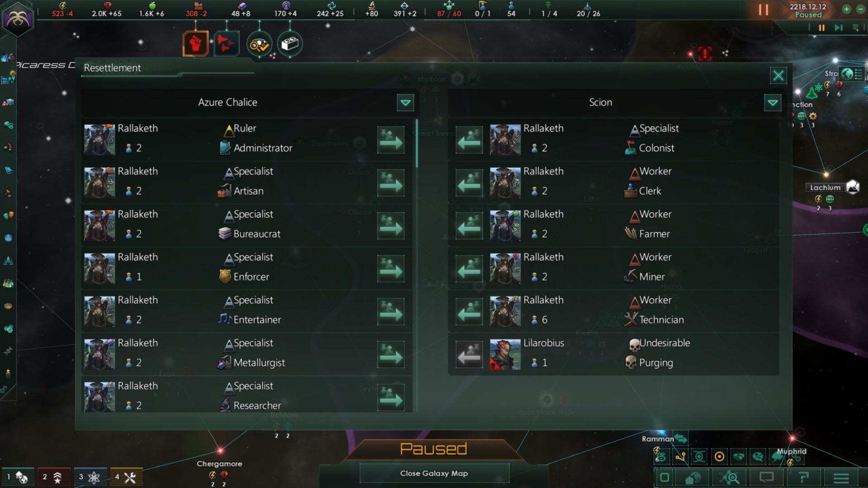Open the empire emblem at top left
Viewport: 868px width, 488px height.
click(x=18, y=19)
